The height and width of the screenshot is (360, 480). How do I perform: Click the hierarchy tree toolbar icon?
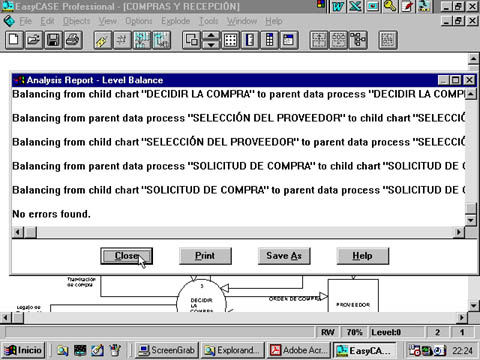point(358,40)
